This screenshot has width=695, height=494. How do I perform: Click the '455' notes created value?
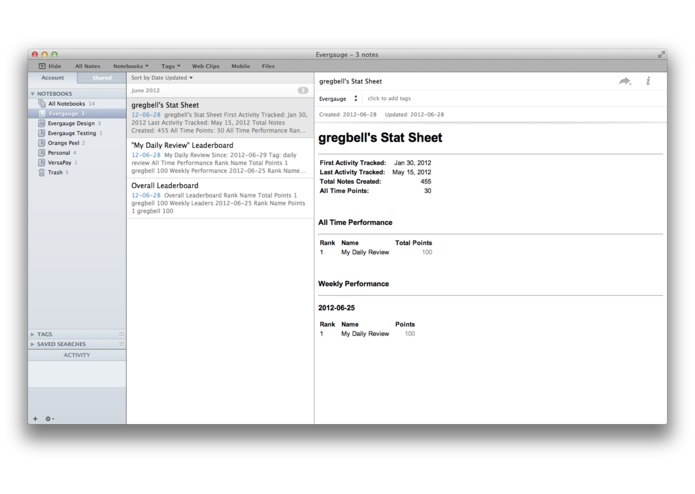pos(426,181)
